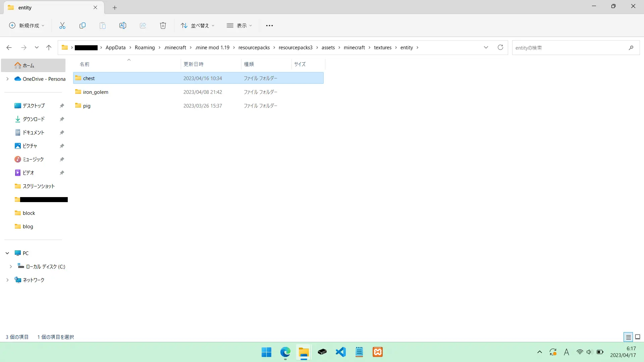Click the Cut scissors icon
644x362 pixels.
point(62,25)
